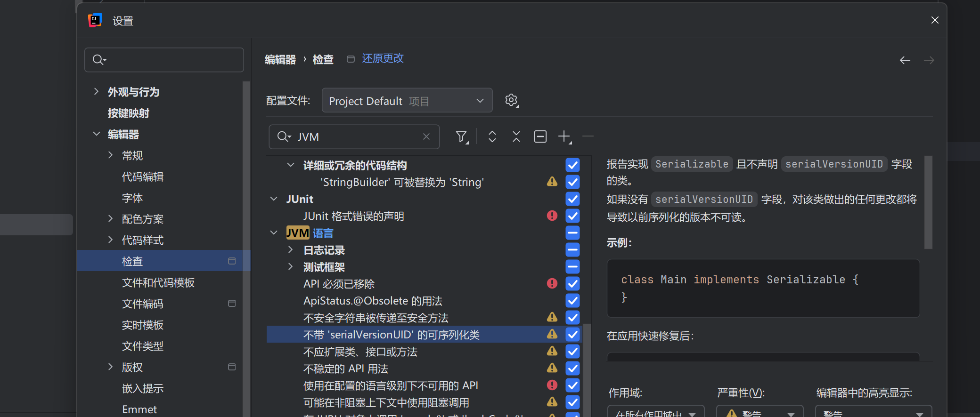
Task: Uncheck the 'API 必须已移除' inspection checkbox
Action: point(572,284)
